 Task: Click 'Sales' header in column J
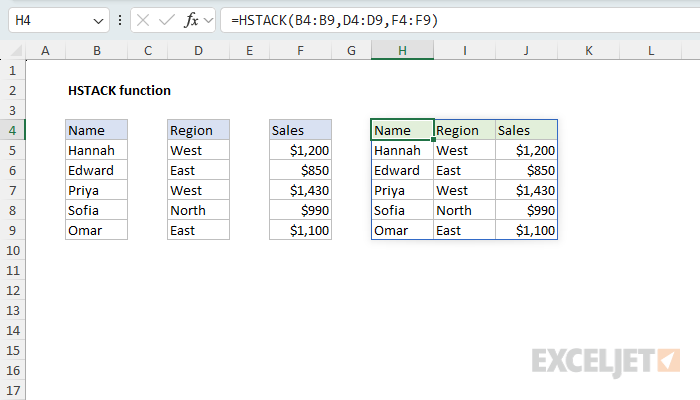click(526, 130)
